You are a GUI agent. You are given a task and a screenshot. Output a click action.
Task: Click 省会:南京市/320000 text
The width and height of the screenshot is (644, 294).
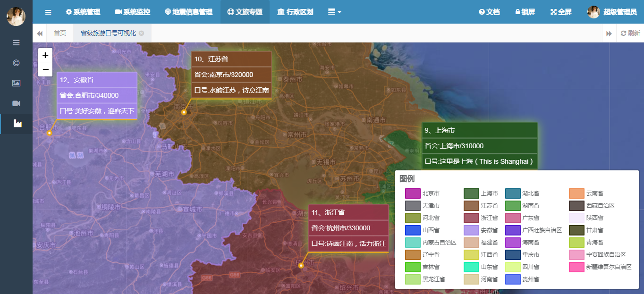pos(224,75)
